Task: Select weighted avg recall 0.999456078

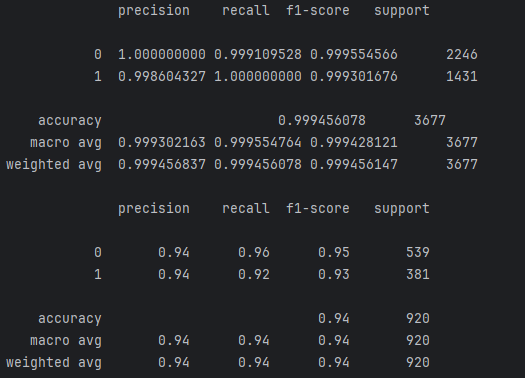Action: pos(258,165)
